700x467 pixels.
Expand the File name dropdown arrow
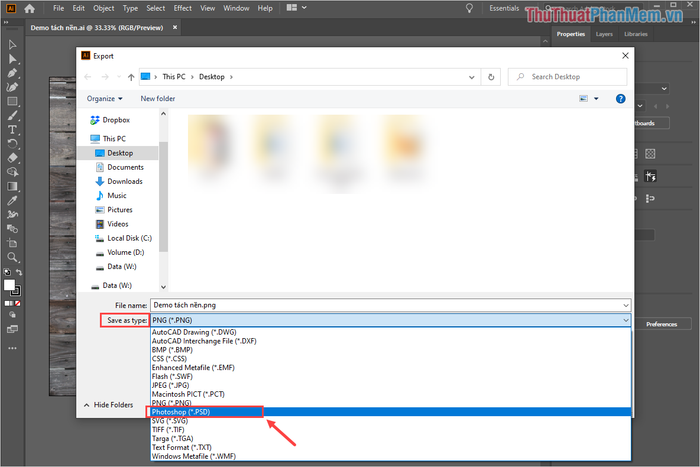point(626,305)
